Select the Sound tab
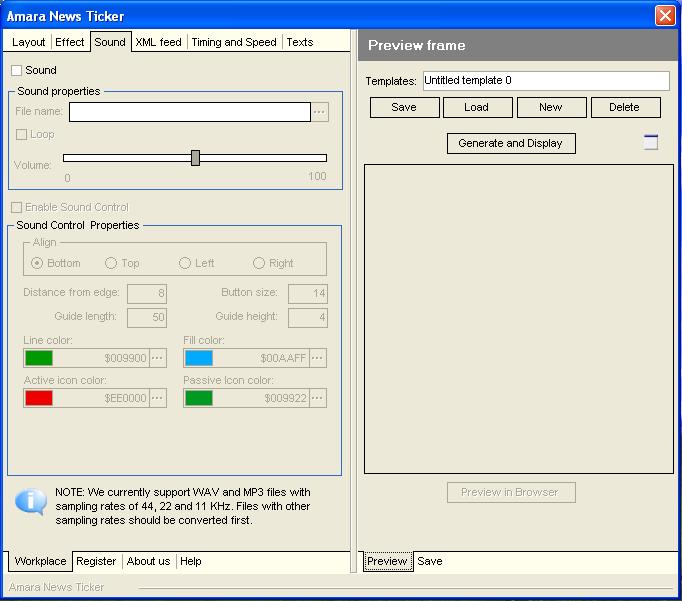Image resolution: width=682 pixels, height=601 pixels. point(110,42)
